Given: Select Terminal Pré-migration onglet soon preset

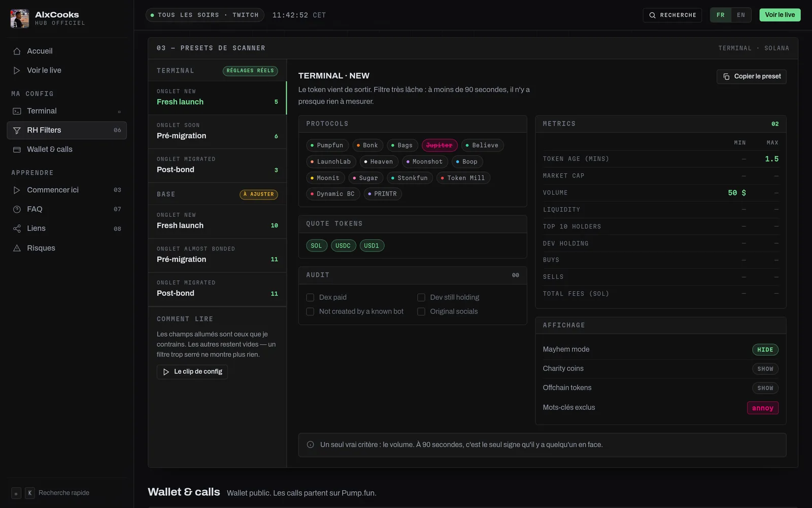Looking at the screenshot, I should click(217, 132).
